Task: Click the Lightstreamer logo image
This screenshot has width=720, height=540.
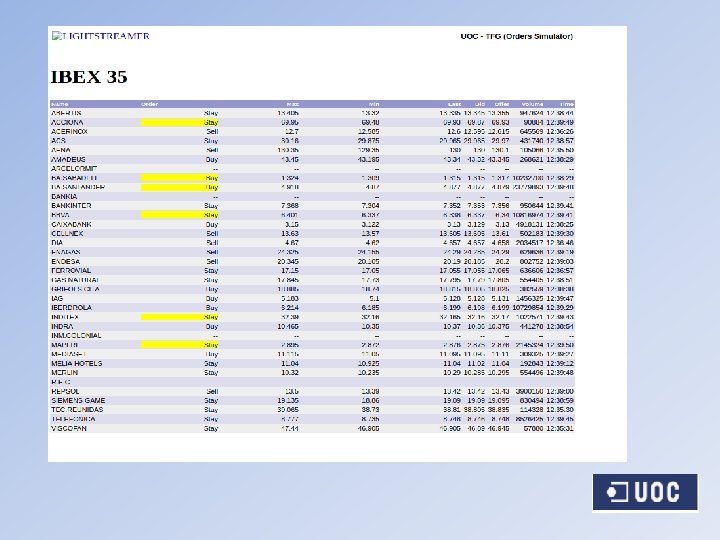Action: pos(101,36)
